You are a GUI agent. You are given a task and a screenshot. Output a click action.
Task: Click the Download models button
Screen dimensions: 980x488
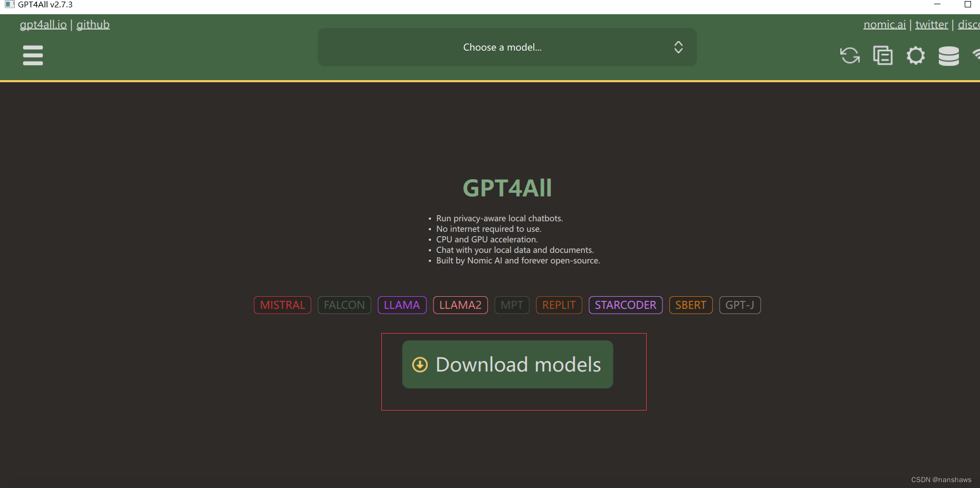[507, 365]
